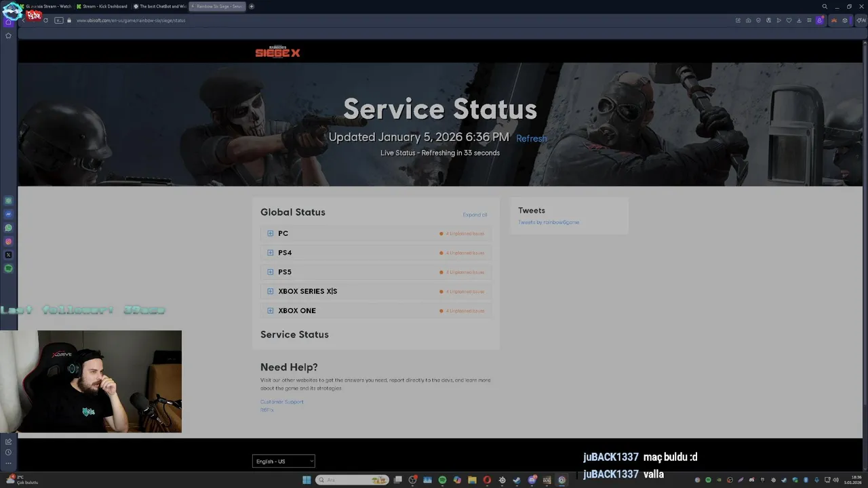Switch to the Stream - Watch tab
The width and height of the screenshot is (868, 488).
tap(47, 6)
